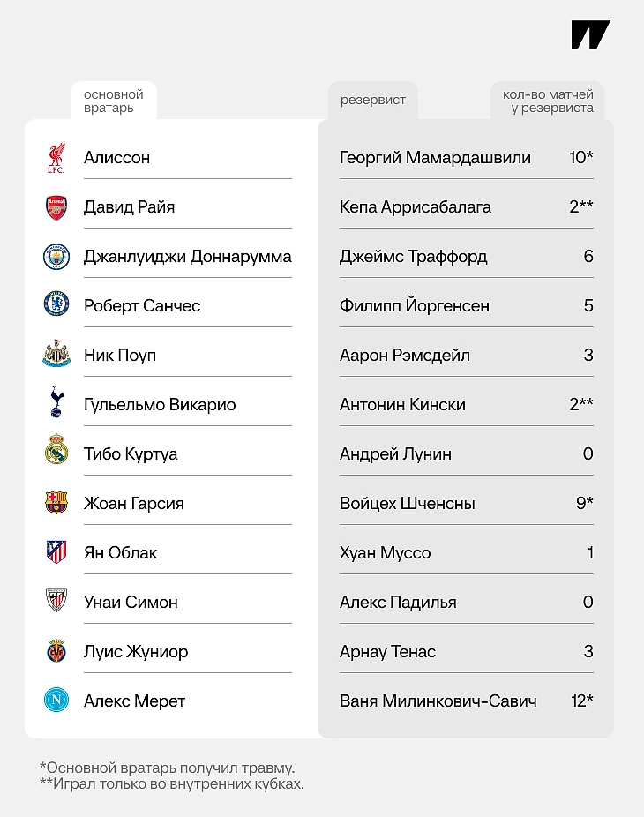
Task: Click the name Георгий Мамардашвили
Action: 435,158
